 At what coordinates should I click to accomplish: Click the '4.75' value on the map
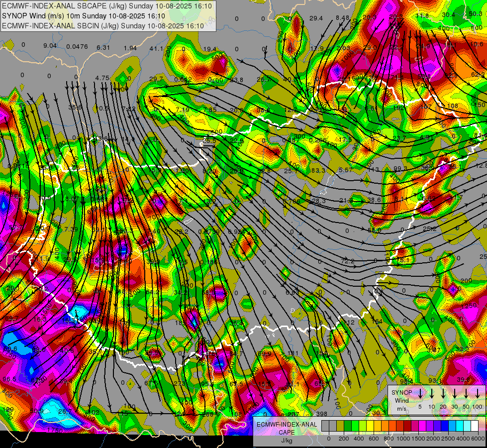coord(102,78)
